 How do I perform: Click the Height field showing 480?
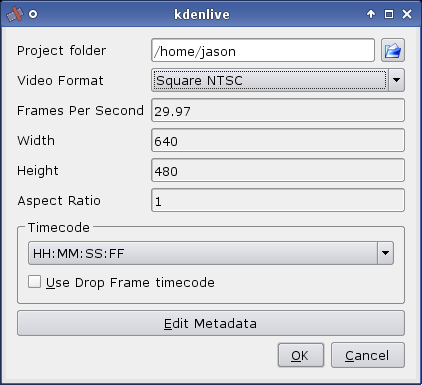point(278,170)
